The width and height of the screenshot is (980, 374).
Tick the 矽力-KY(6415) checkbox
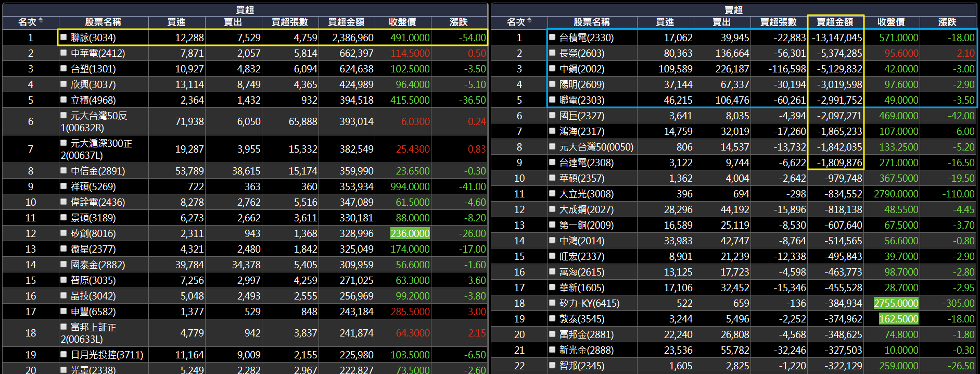point(552,303)
